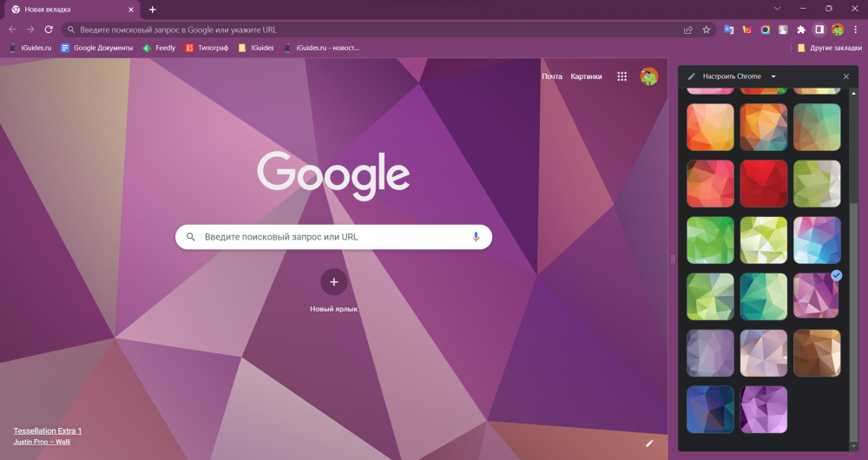This screenshot has height=460, width=868.
Task: Select the gray-lavender polygon background
Action: (710, 353)
